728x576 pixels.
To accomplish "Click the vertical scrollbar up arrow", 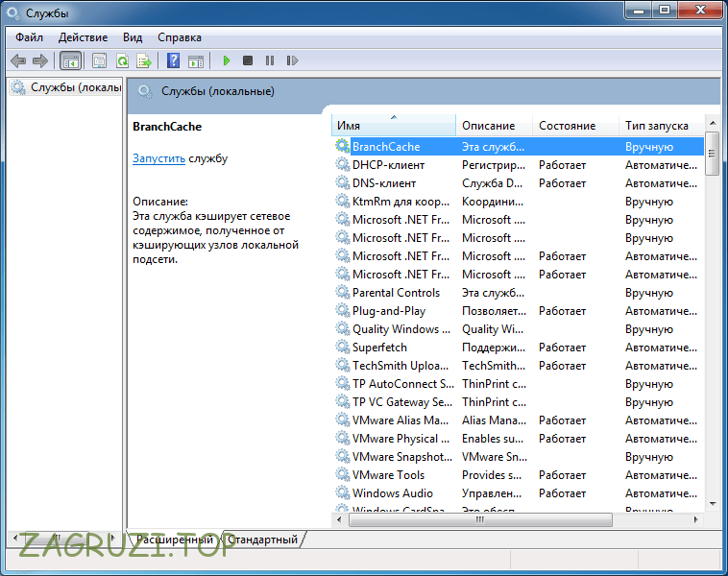I will [x=713, y=123].
